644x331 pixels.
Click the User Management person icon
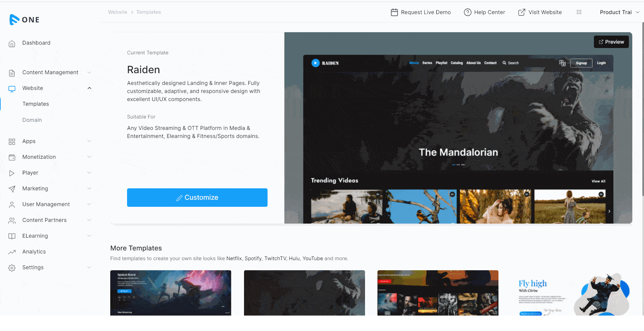(12, 205)
